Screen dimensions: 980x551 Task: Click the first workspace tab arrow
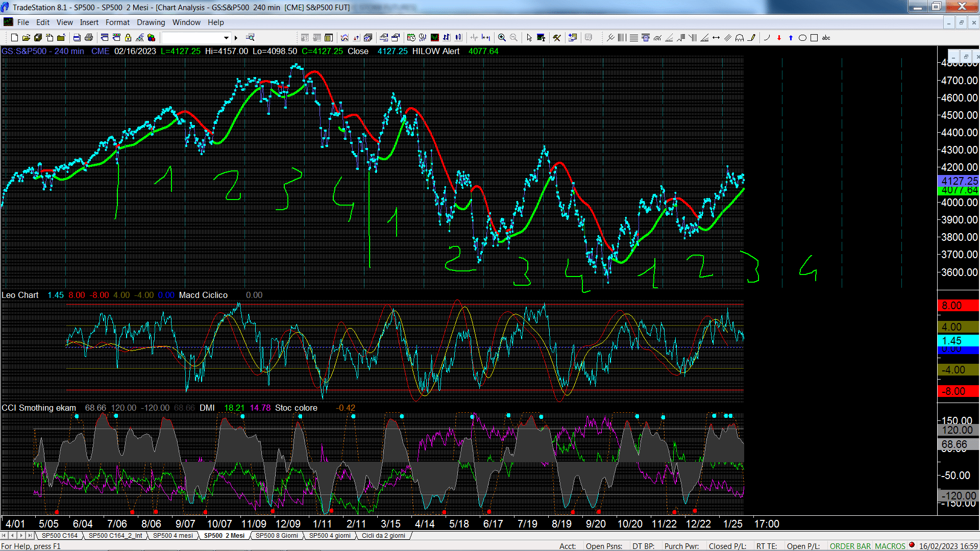pyautogui.click(x=4, y=536)
